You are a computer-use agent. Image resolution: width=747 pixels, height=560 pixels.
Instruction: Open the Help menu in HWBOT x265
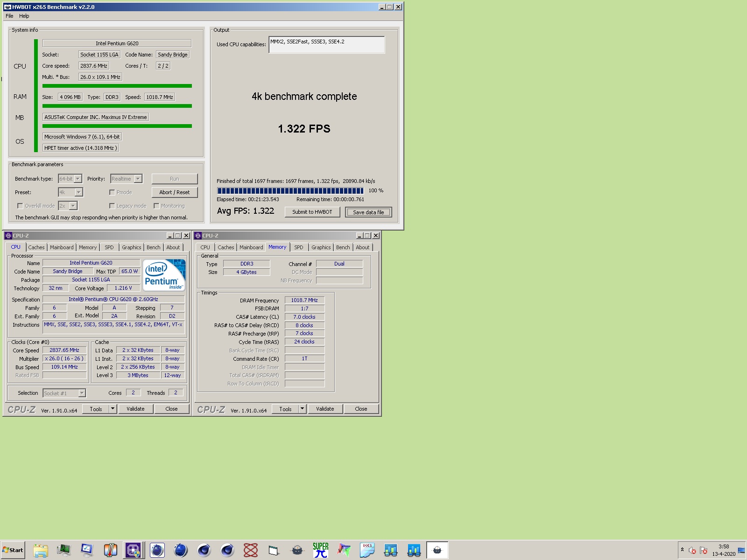pyautogui.click(x=24, y=16)
